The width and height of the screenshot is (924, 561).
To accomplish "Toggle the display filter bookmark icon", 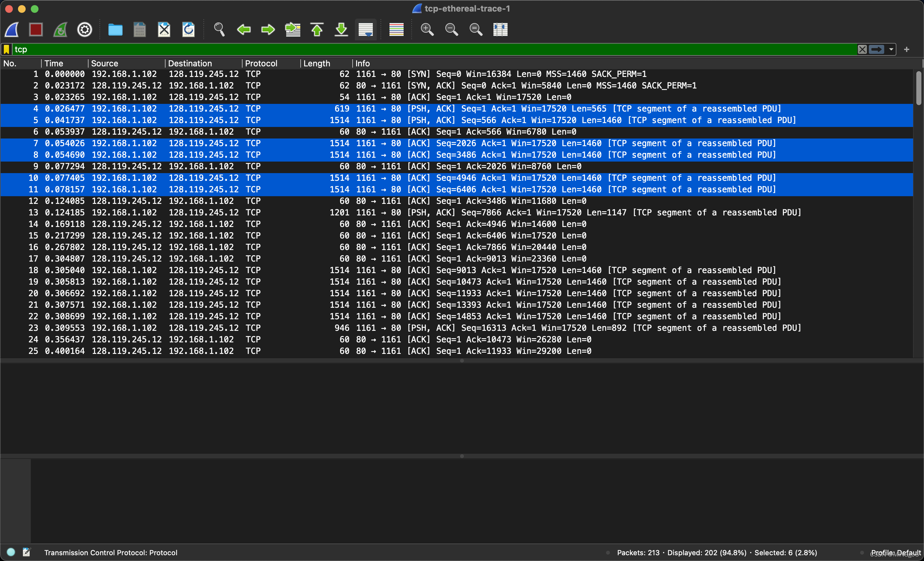I will [6, 49].
